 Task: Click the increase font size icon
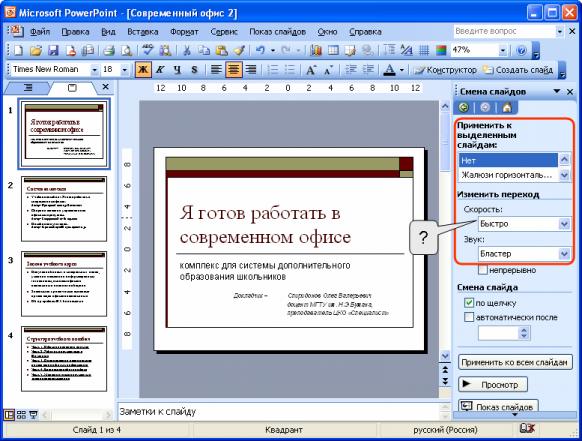point(311,70)
